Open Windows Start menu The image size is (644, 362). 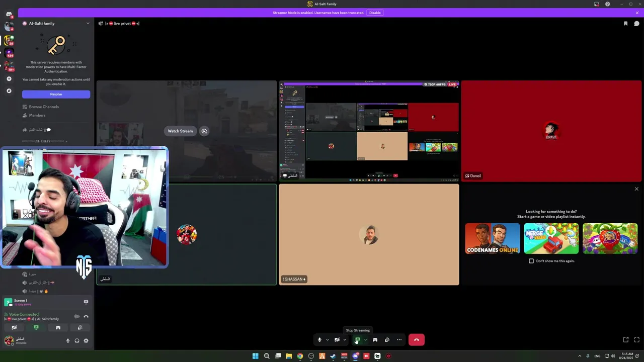point(256,356)
